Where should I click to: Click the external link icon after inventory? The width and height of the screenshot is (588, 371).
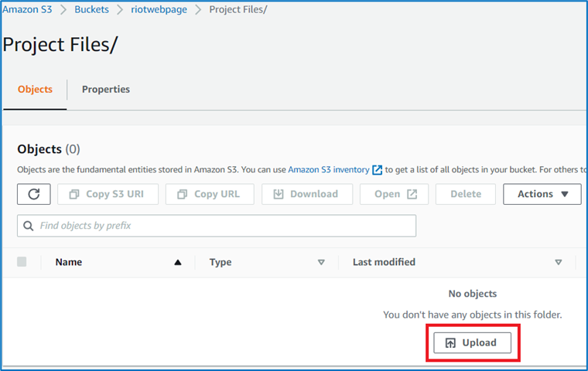click(x=377, y=170)
